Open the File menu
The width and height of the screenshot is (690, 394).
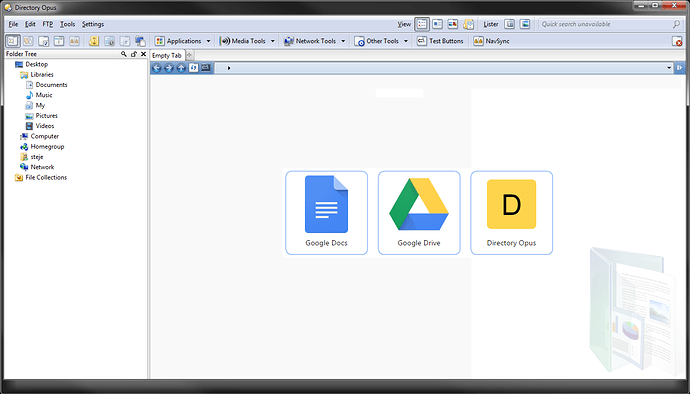13,24
